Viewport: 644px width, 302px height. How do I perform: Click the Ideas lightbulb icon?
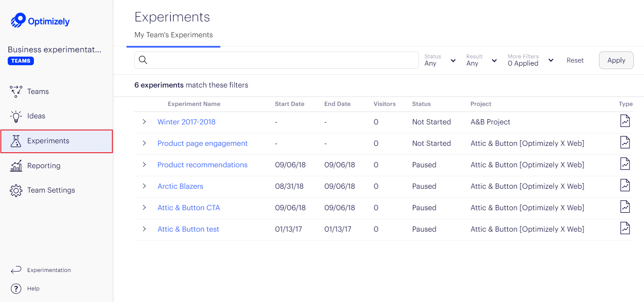click(16, 116)
